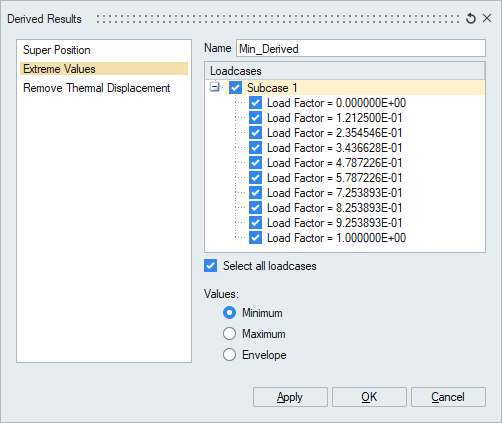
Task: Select the Load Factor = 1.000000E+00 row text
Action: pyautogui.click(x=336, y=238)
